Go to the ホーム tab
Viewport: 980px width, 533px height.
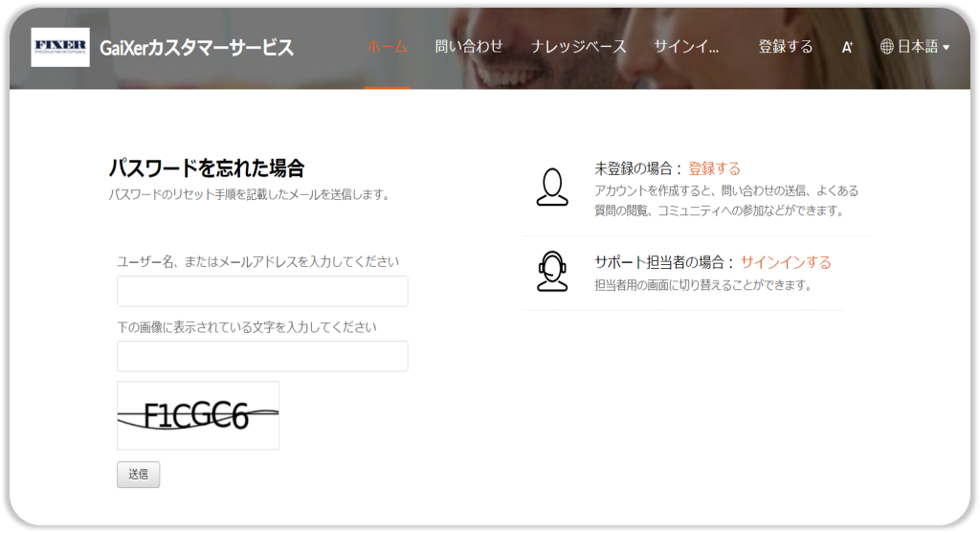pos(388,46)
